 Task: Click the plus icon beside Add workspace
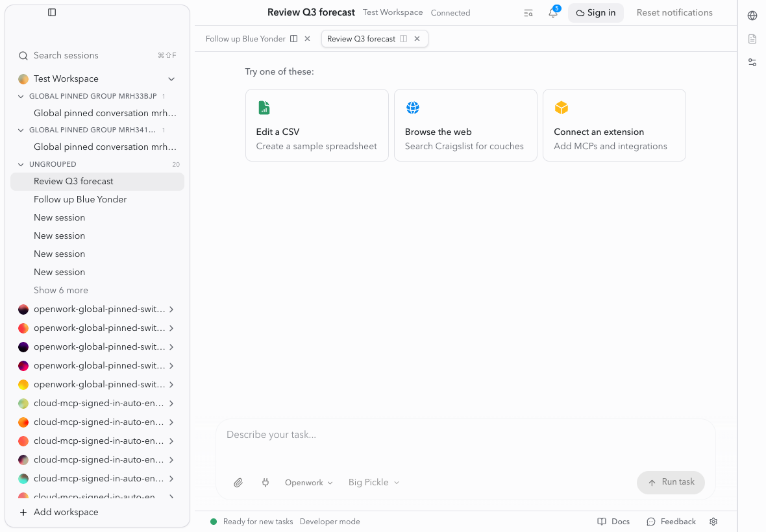[23, 513]
